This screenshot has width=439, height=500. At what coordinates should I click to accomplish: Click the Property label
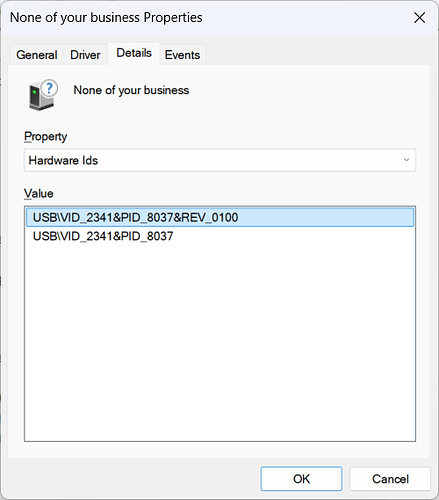(46, 136)
